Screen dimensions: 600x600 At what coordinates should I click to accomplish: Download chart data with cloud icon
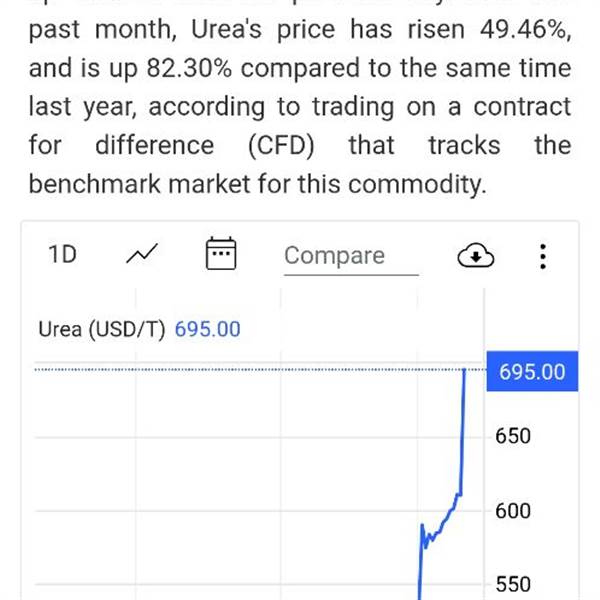click(x=476, y=256)
